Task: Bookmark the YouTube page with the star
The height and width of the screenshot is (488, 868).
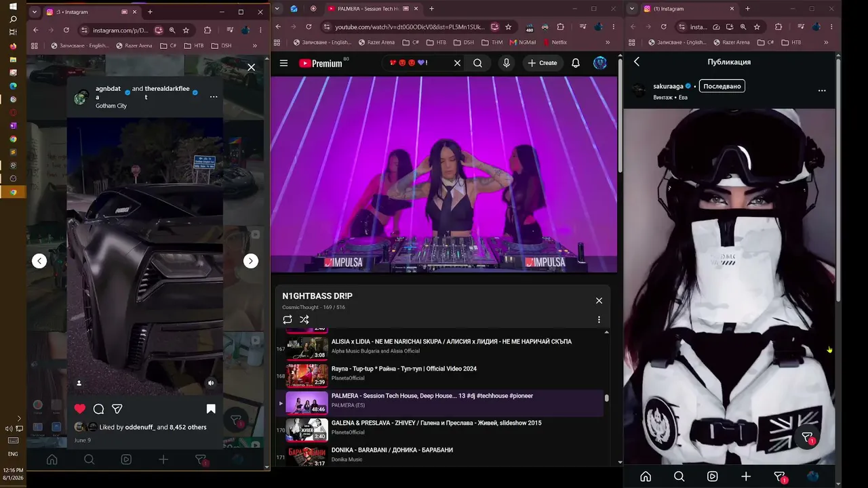Action: (508, 27)
